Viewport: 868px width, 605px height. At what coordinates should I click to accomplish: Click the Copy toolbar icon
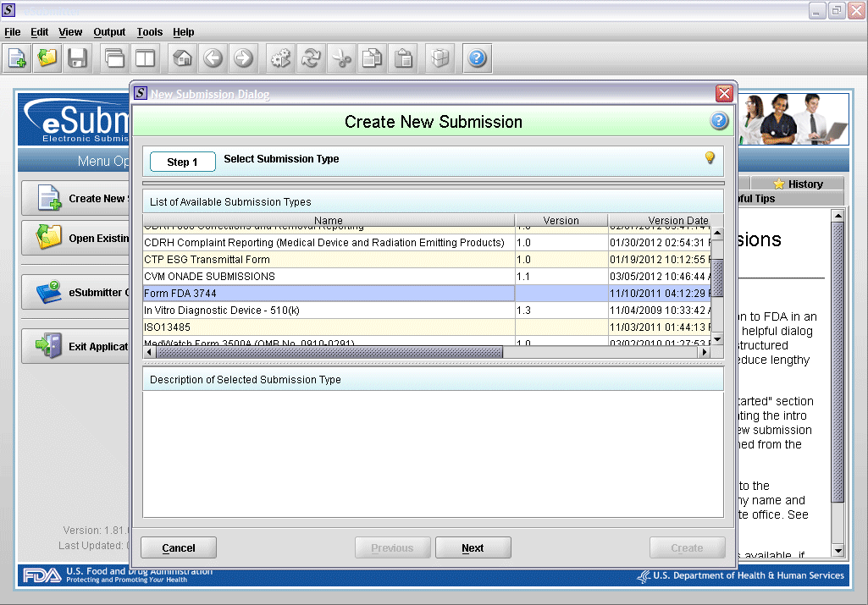[x=372, y=58]
